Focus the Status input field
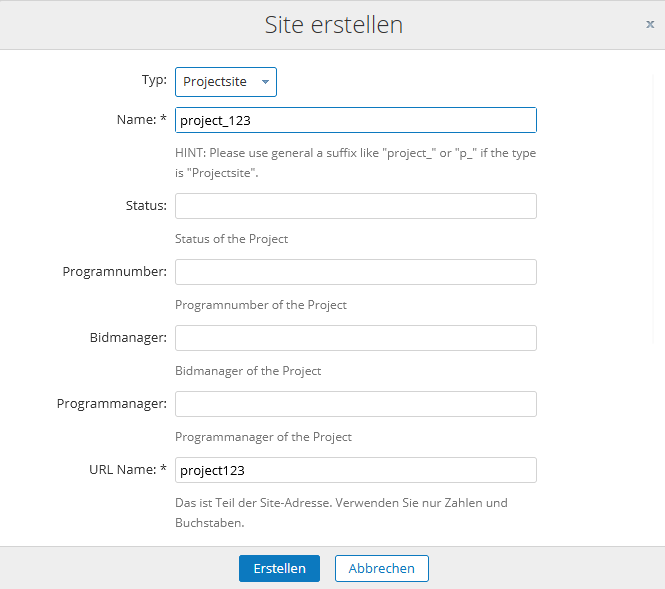The image size is (665, 589). (355, 206)
